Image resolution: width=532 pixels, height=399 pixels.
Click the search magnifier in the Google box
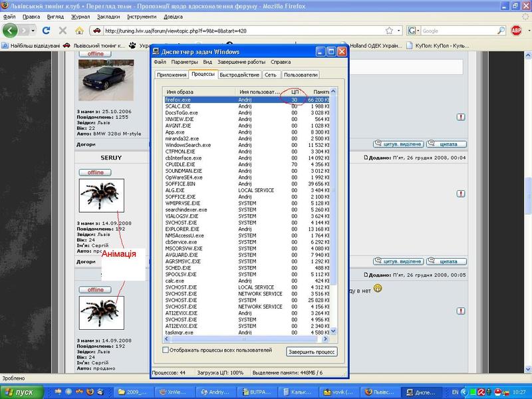(x=501, y=31)
